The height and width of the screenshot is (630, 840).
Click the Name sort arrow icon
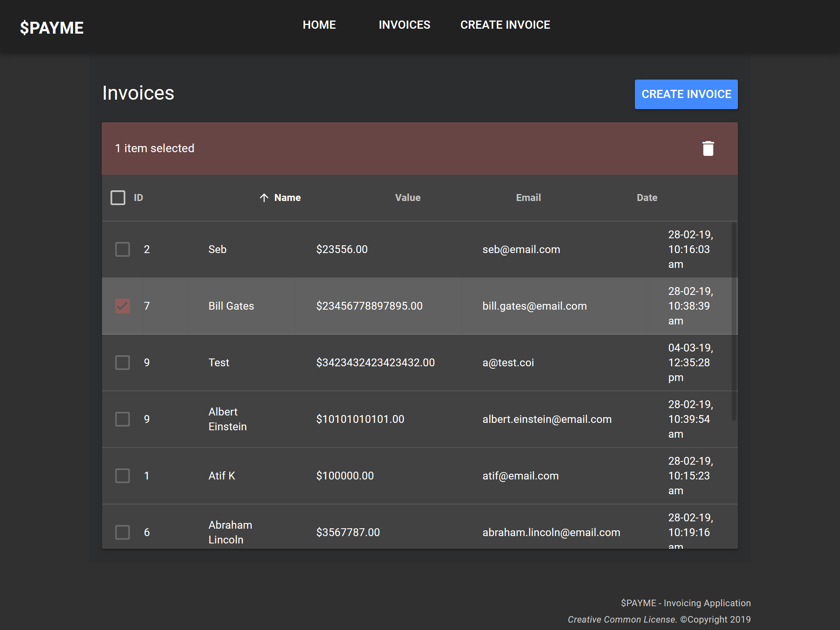(264, 198)
